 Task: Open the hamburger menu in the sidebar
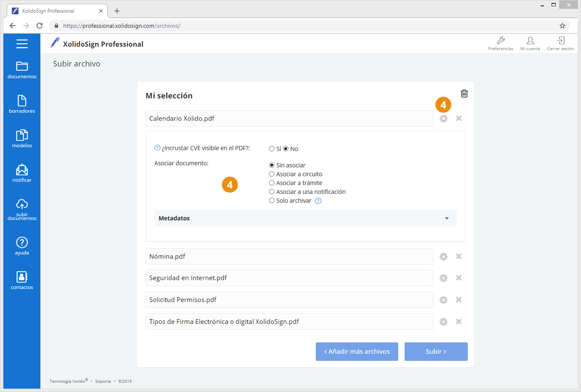tap(22, 44)
